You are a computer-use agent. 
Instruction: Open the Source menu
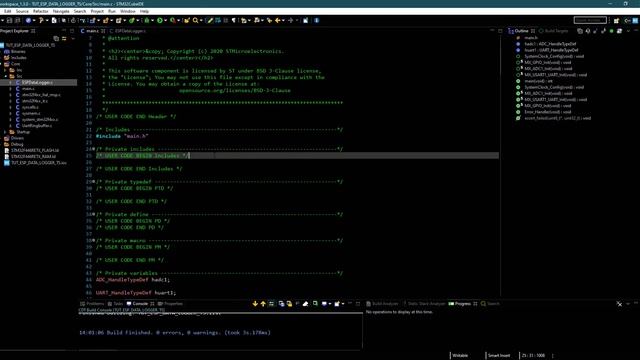tap(22, 11)
